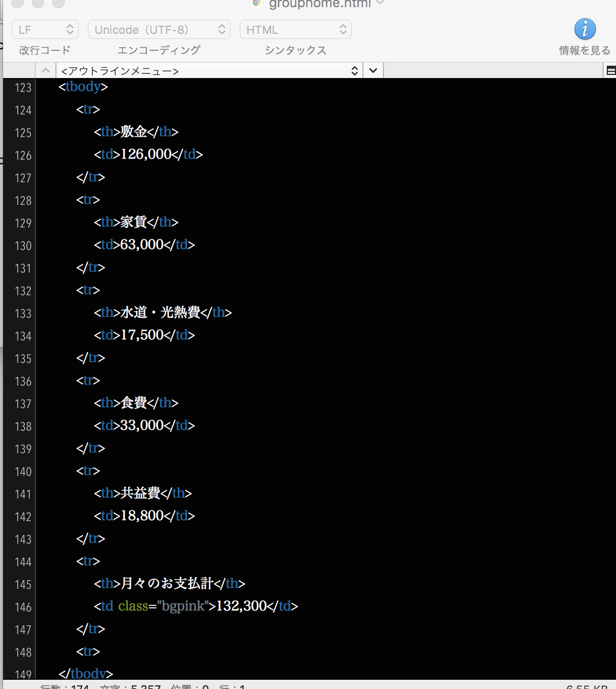Screen dimensions: 616x689
Task: Click the chevron button right of the outline menu
Action: (373, 70)
